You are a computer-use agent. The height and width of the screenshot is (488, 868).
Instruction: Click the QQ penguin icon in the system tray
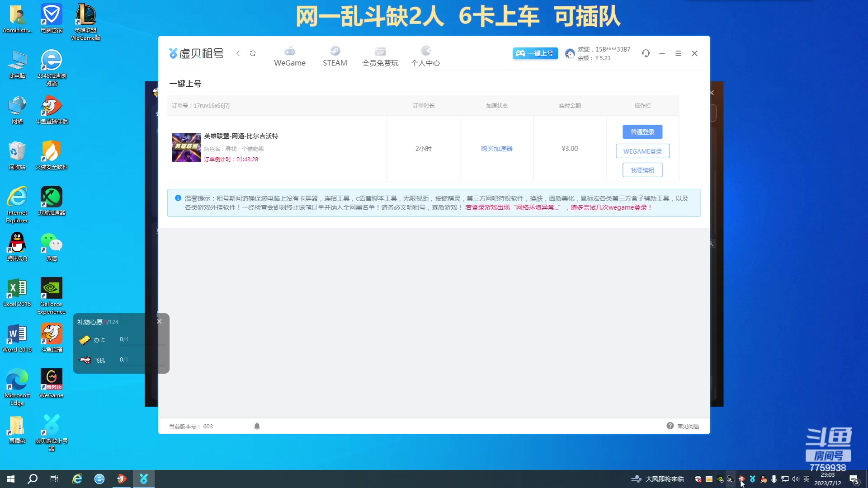coord(764,479)
